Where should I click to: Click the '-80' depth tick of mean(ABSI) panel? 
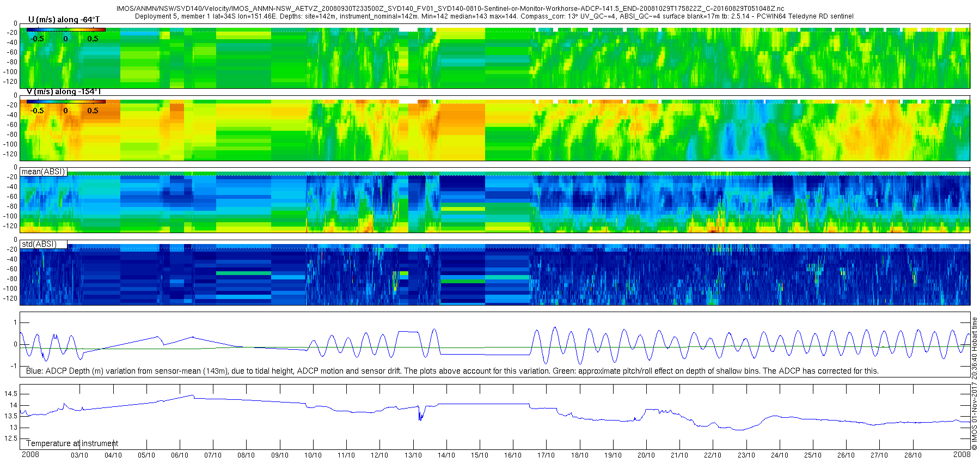12,206
